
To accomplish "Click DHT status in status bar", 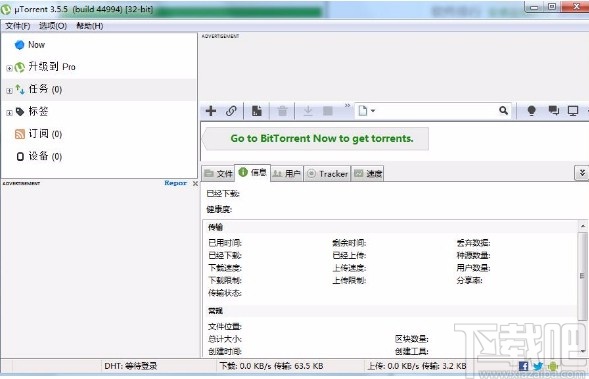I will 130,366.
